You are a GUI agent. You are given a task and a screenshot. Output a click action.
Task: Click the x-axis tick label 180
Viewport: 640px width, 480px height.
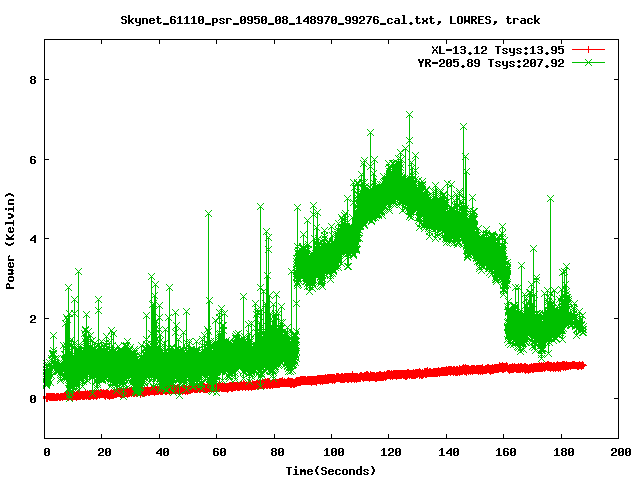coord(562,453)
